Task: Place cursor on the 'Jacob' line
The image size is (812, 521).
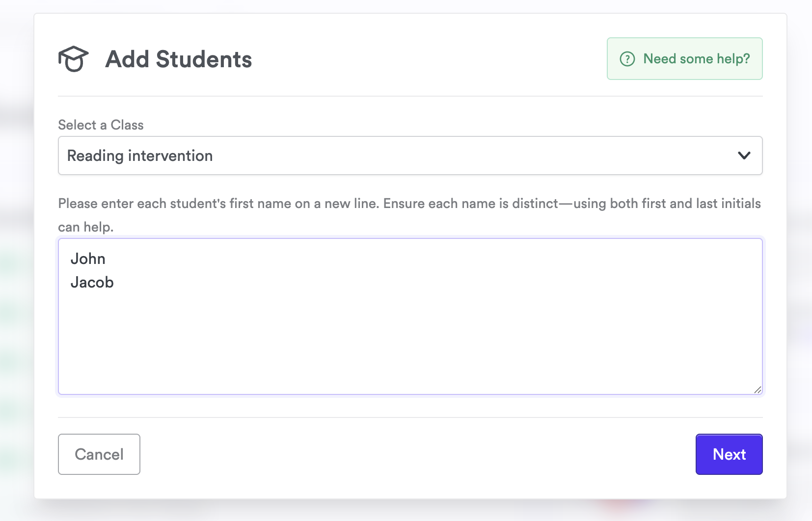Action: coord(92,283)
